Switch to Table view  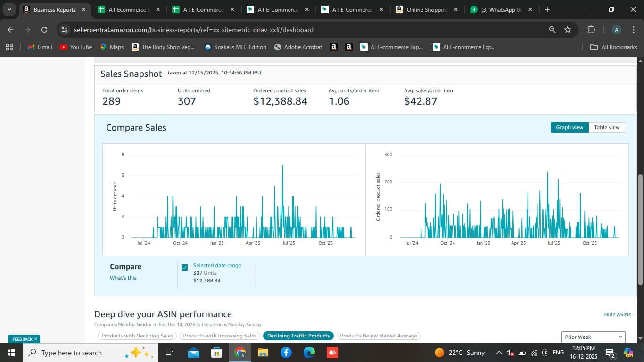click(607, 127)
